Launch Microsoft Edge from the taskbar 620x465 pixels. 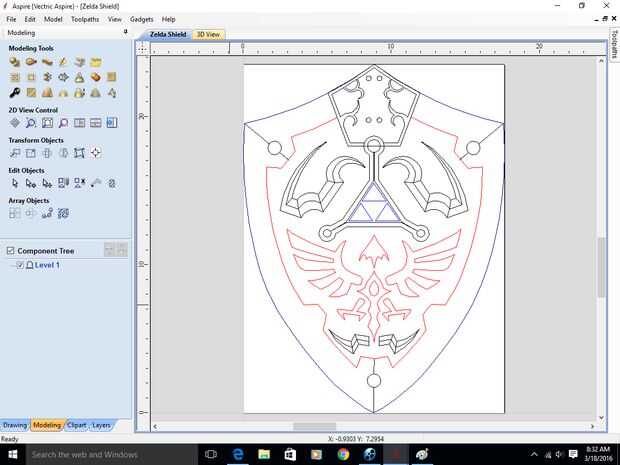[238, 454]
